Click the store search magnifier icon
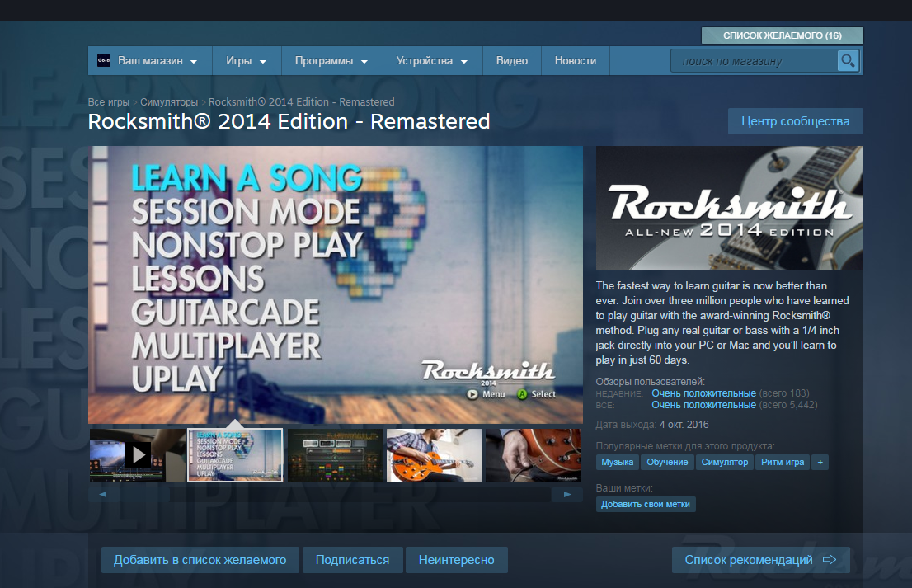Image resolution: width=912 pixels, height=588 pixels. [x=848, y=60]
